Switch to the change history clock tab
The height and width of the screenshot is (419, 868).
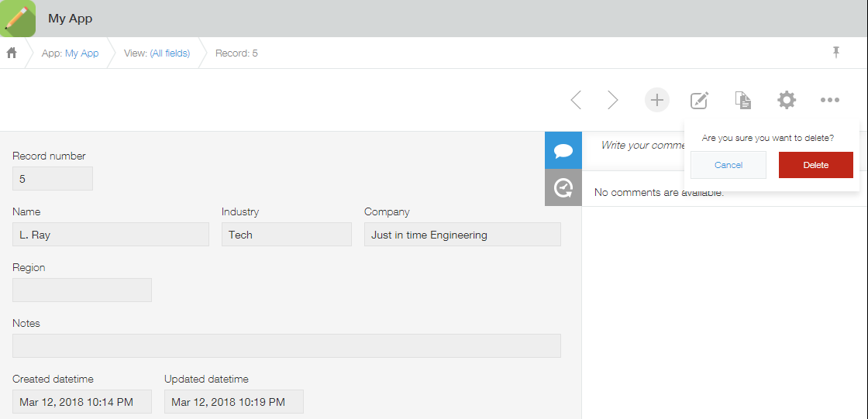pyautogui.click(x=563, y=187)
